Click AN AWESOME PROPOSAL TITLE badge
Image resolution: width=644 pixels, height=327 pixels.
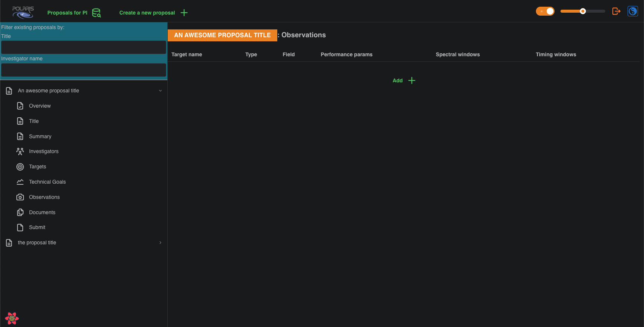(x=222, y=35)
